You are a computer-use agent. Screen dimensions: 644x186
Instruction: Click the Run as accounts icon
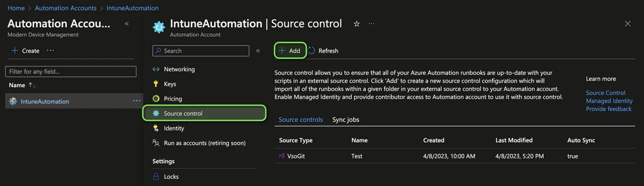156,143
